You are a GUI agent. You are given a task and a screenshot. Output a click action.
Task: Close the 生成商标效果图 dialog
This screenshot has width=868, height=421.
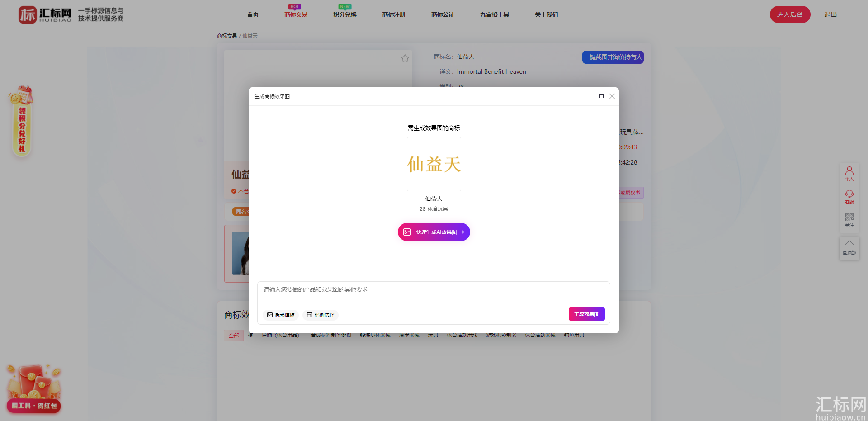pyautogui.click(x=612, y=96)
